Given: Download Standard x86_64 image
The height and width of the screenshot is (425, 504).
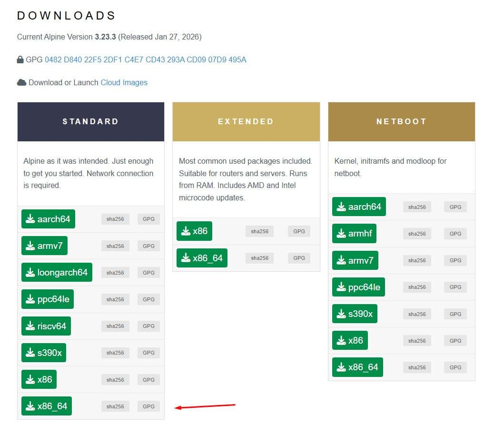Looking at the screenshot, I should click(x=47, y=406).
